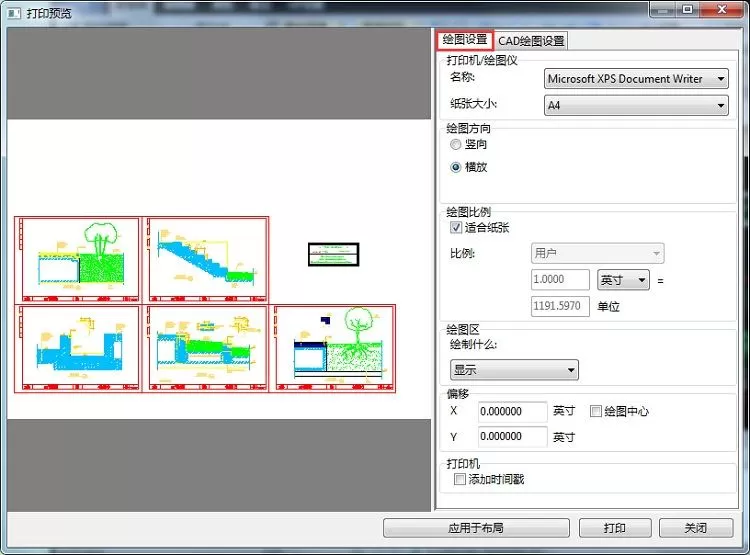
Task: Click the bottom-middle pool section drawing in preview
Action: click(x=207, y=348)
